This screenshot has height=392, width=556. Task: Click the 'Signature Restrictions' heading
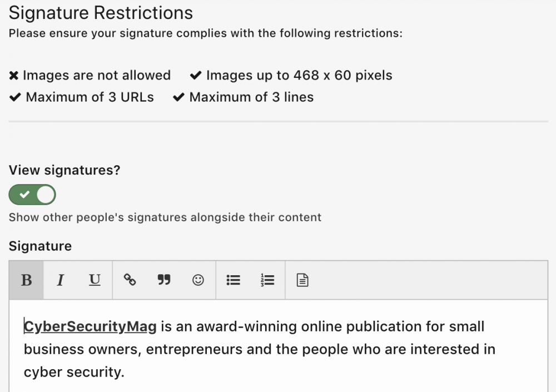tap(101, 12)
